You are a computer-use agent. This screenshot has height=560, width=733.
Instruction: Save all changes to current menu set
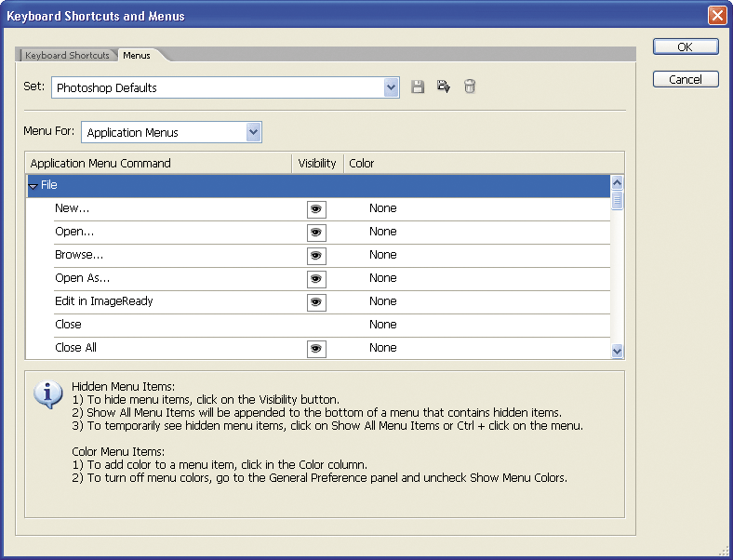click(418, 87)
